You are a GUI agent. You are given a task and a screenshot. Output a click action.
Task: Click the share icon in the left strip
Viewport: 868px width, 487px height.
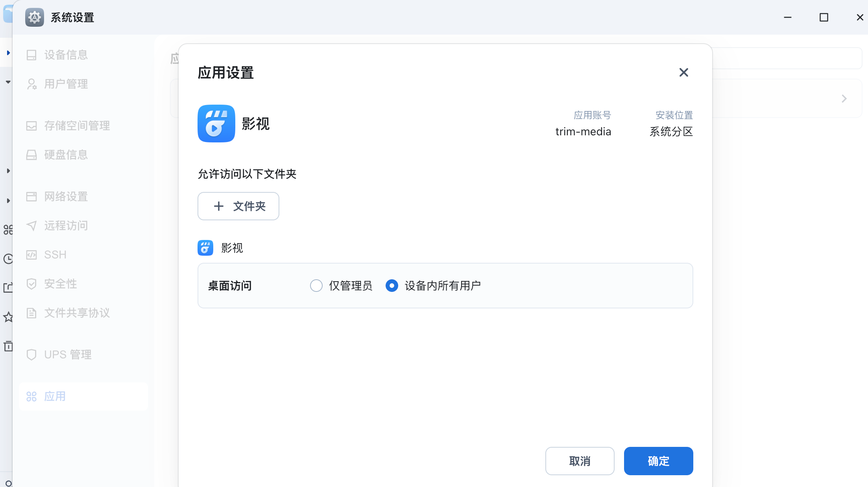pos(8,288)
